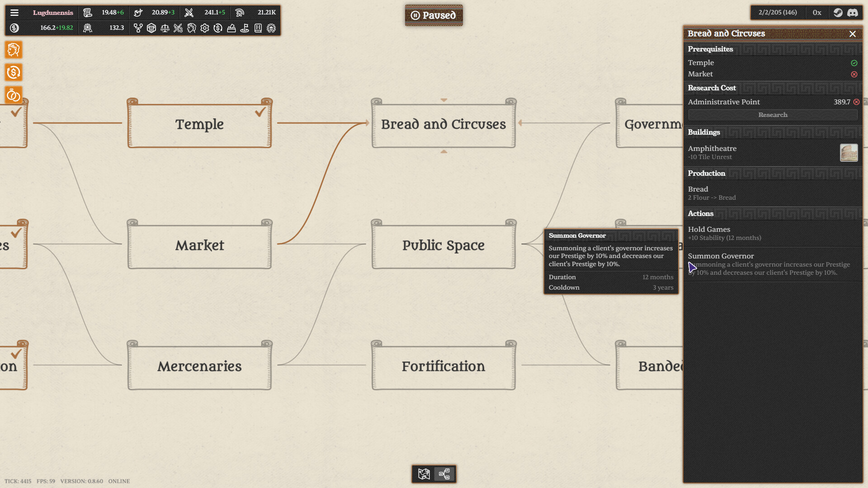The image size is (868, 488).
Task: Select the Mercenaries technology node
Action: click(x=199, y=366)
